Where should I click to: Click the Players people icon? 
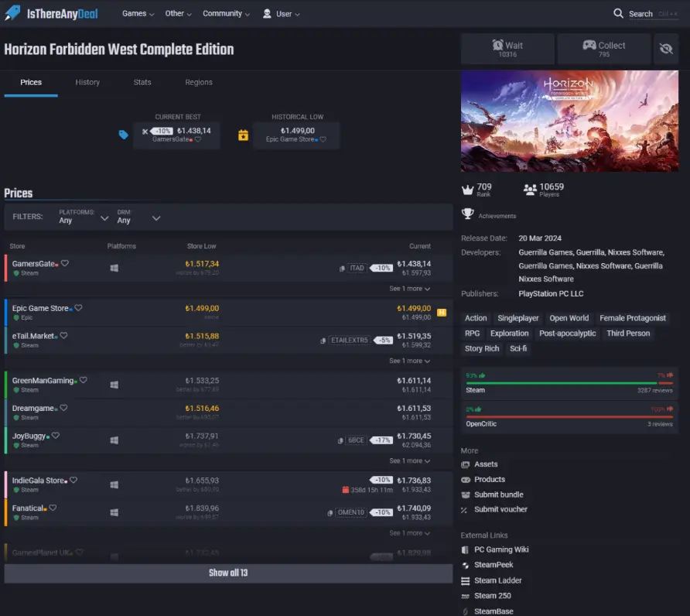530,190
